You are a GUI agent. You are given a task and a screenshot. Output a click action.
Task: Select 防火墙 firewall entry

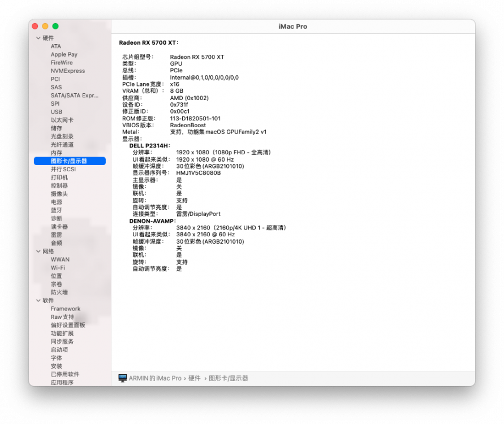pyautogui.click(x=59, y=292)
